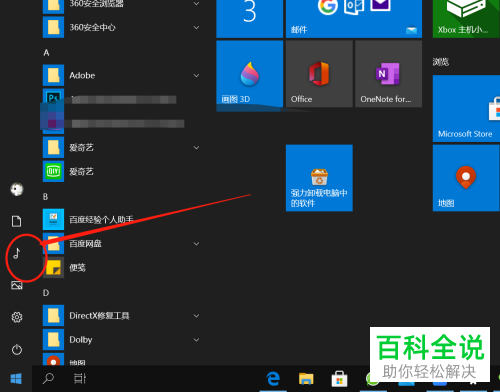Launch the green 爱奇艺 app icon
The width and height of the screenshot is (500, 392).
[53, 171]
